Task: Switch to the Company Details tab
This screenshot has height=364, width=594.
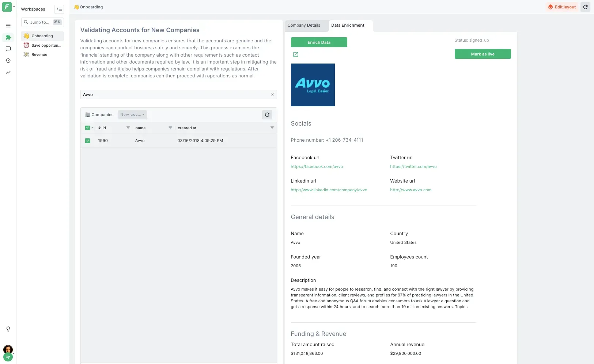Action: pyautogui.click(x=304, y=26)
